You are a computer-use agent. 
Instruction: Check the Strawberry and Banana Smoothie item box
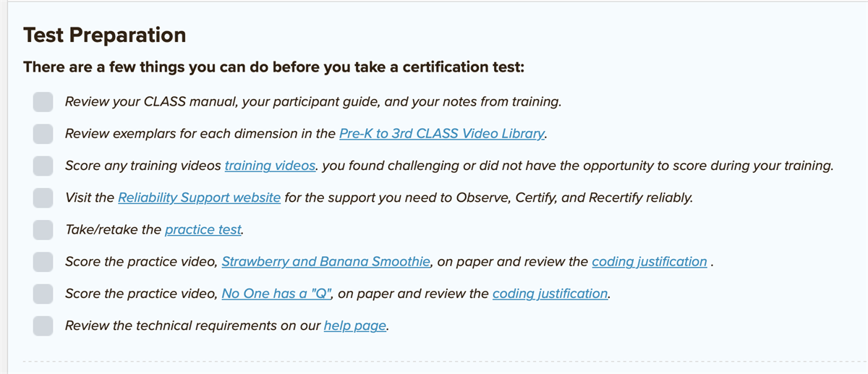click(x=43, y=262)
